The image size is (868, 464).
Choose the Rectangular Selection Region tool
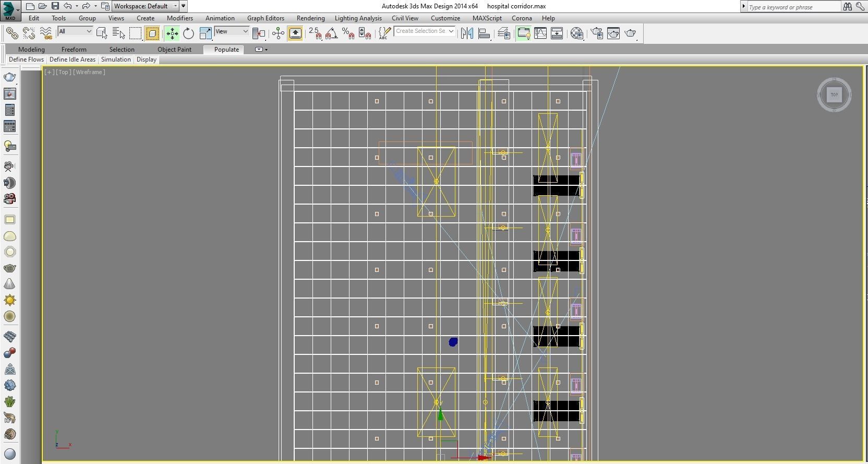click(135, 33)
